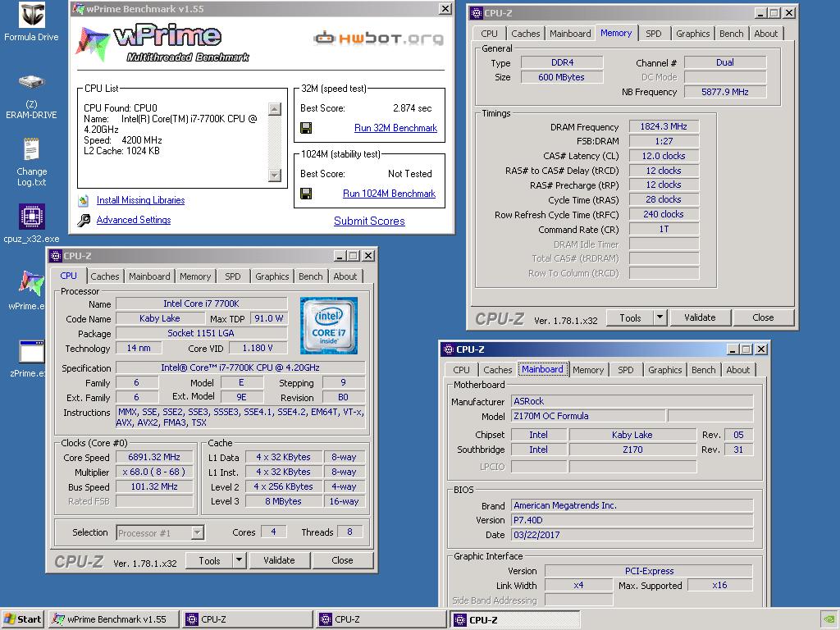Click the Advanced Settings wrench icon

[84, 220]
